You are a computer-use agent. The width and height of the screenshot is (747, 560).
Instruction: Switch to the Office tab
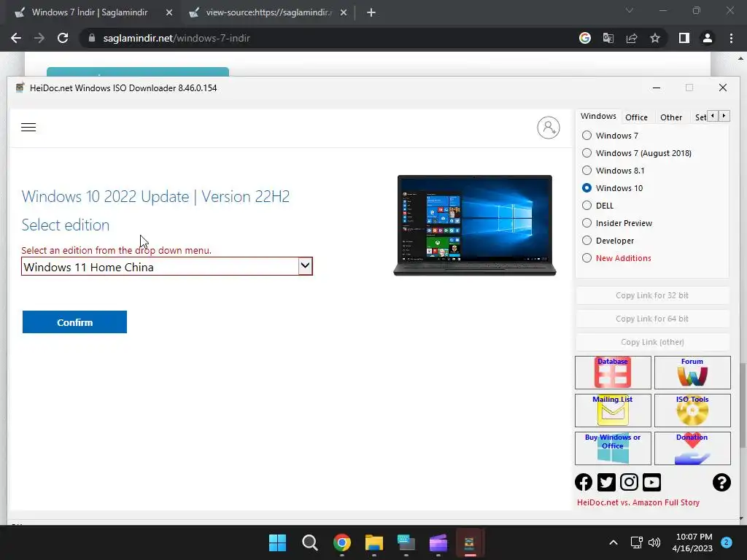[x=636, y=117]
